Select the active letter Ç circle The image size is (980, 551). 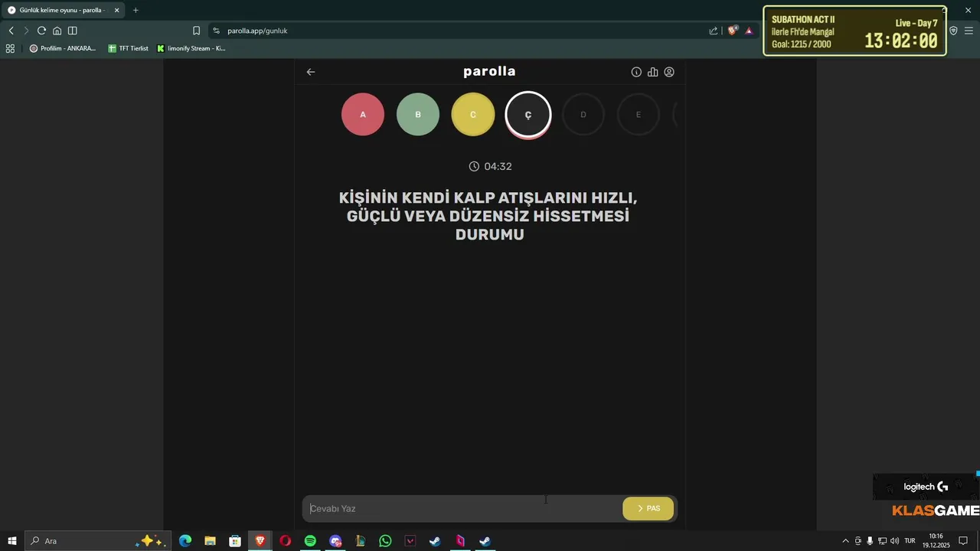coord(528,115)
